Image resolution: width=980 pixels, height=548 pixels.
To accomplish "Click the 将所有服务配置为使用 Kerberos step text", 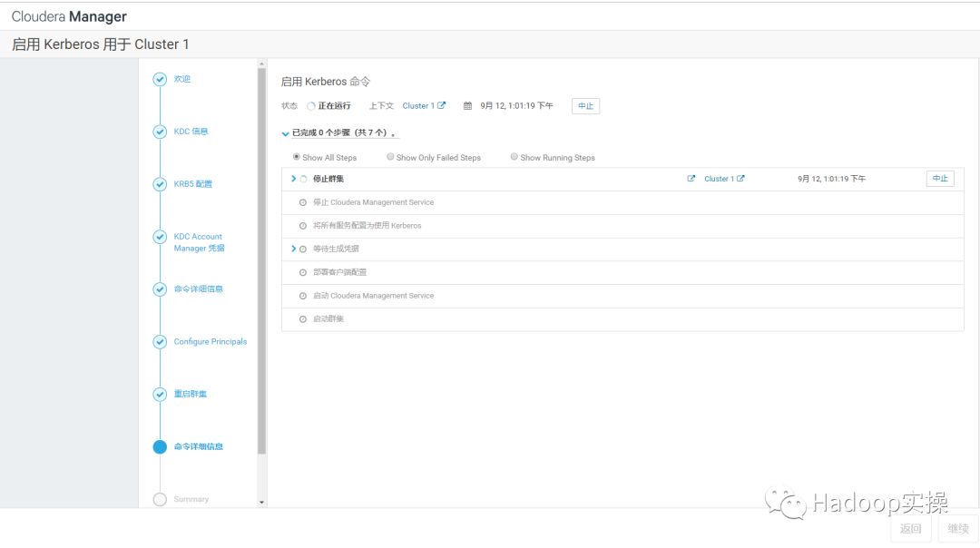I will [x=367, y=226].
